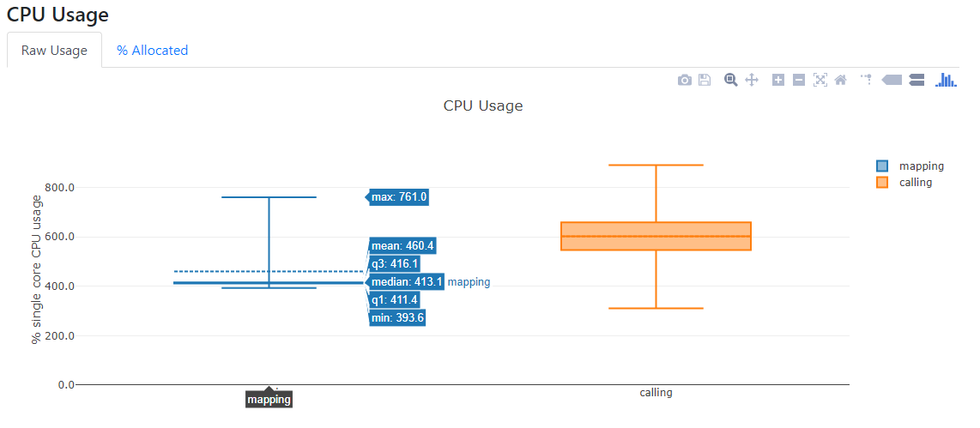This screenshot has height=428, width=980.
Task: Switch to the Raw Usage tab
Action: click(x=54, y=50)
